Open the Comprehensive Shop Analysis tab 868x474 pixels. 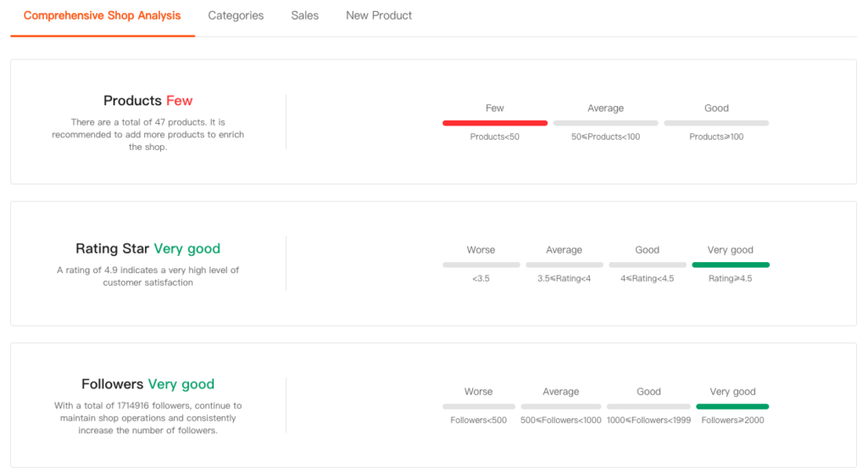[102, 15]
